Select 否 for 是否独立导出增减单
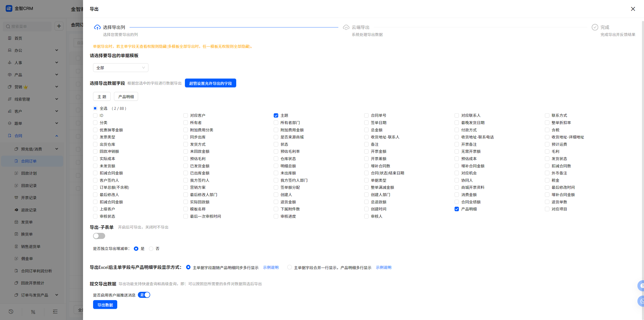Screen dimensions: 644x320 (x=151, y=249)
